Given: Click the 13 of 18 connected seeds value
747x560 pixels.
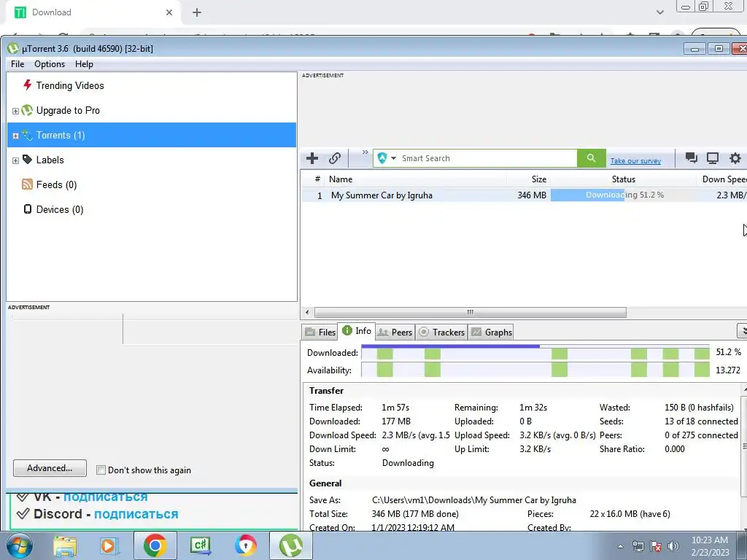Looking at the screenshot, I should (x=701, y=421).
